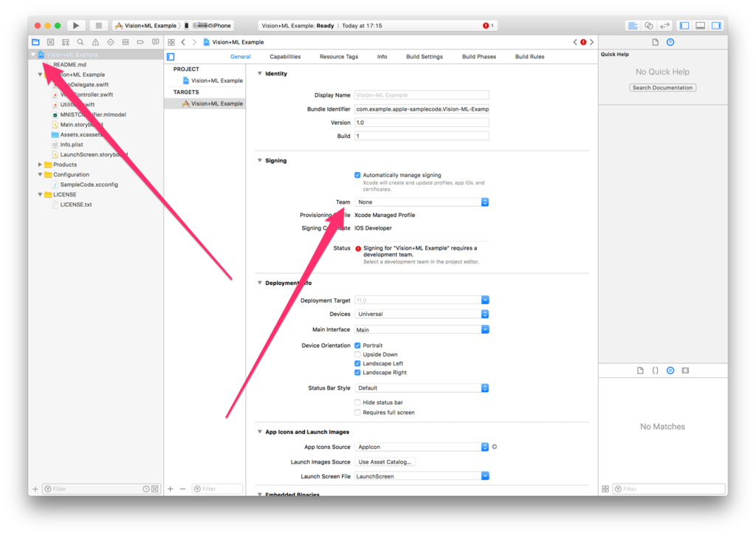This screenshot has width=756, height=536.
Task: Select Vision+ML Example under PROJECT
Action: (x=212, y=80)
